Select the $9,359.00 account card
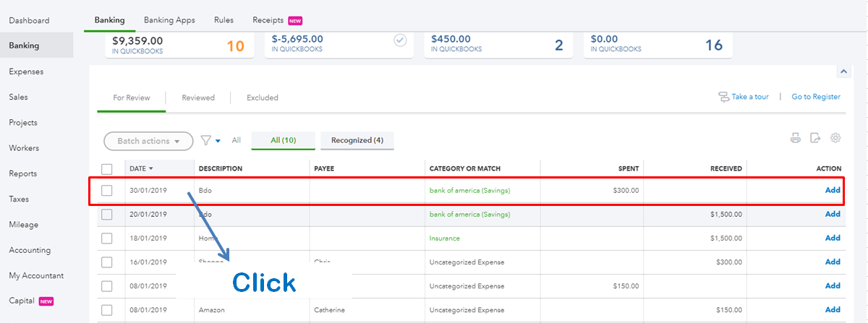 (x=177, y=44)
